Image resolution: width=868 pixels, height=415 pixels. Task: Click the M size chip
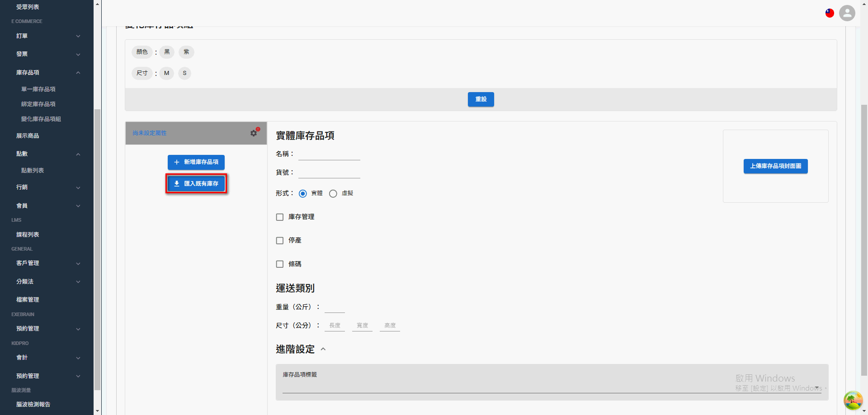click(x=167, y=73)
